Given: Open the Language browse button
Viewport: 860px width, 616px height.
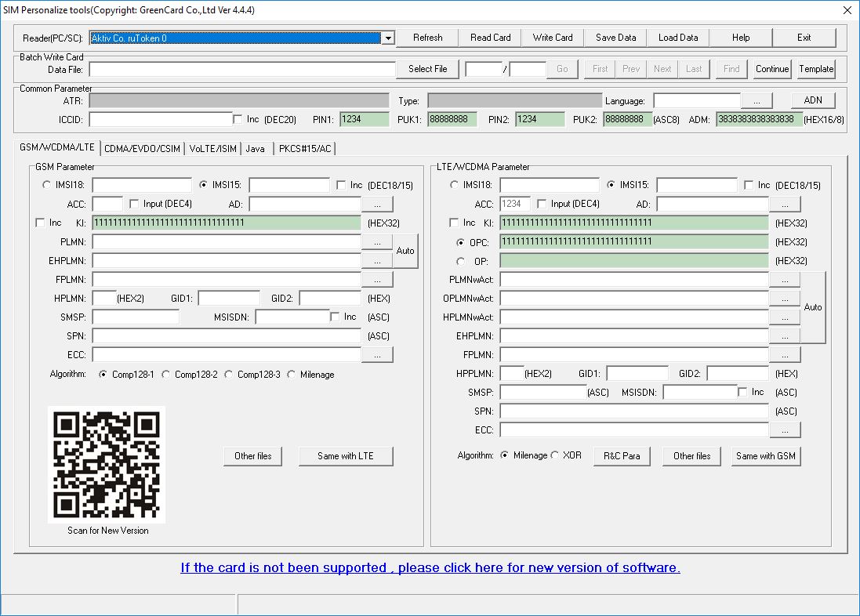Looking at the screenshot, I should click(757, 101).
